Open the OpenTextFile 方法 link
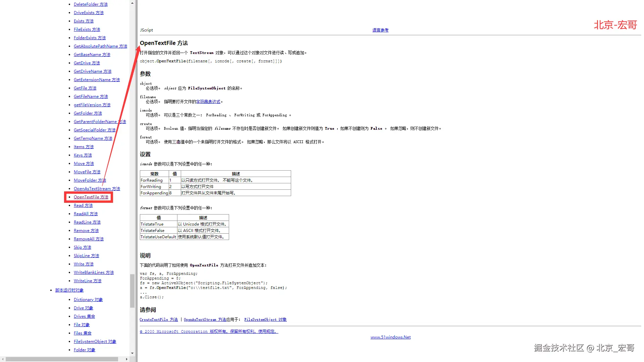Viewport: 644px width, 362px height. pos(91,197)
